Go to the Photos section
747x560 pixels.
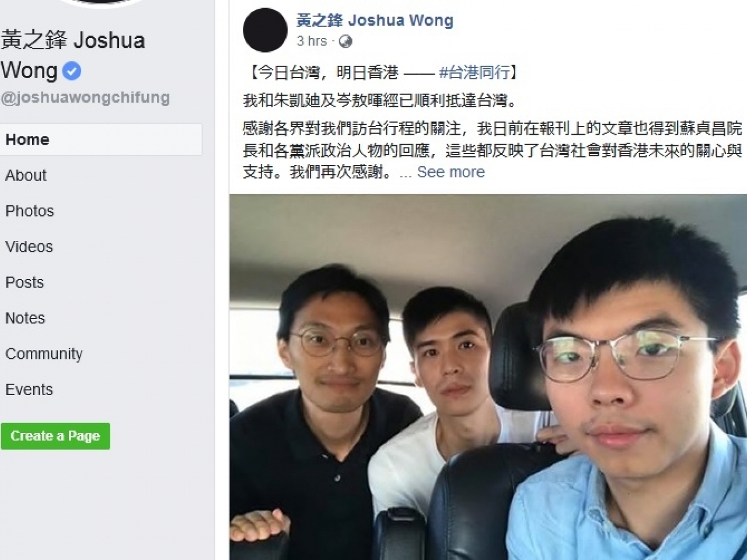tap(30, 211)
